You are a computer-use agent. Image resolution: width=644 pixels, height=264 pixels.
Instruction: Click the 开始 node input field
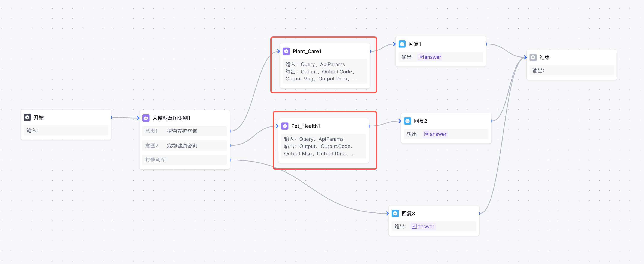(66, 131)
